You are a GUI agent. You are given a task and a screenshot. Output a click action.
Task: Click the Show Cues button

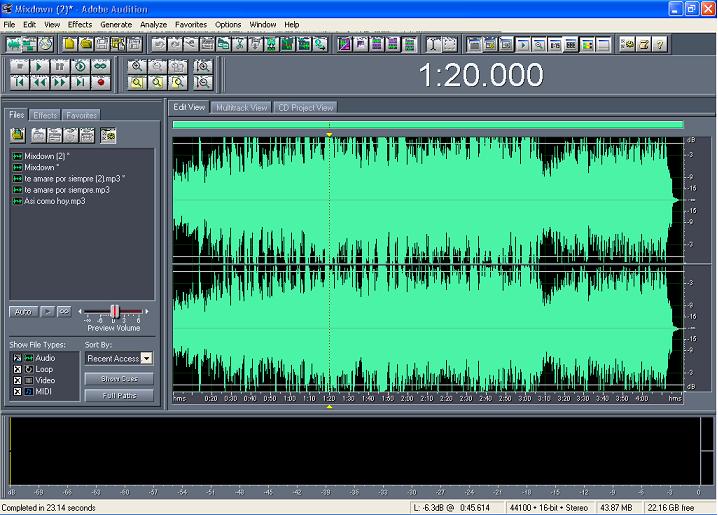point(119,379)
